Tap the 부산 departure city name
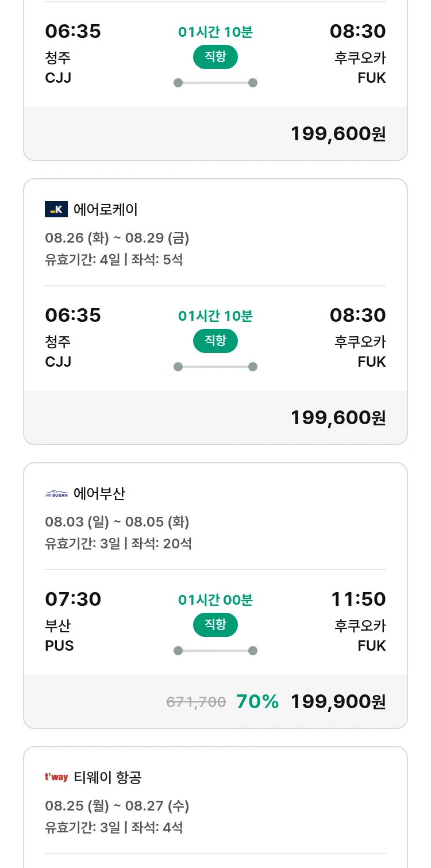The height and width of the screenshot is (868, 431). 58,625
